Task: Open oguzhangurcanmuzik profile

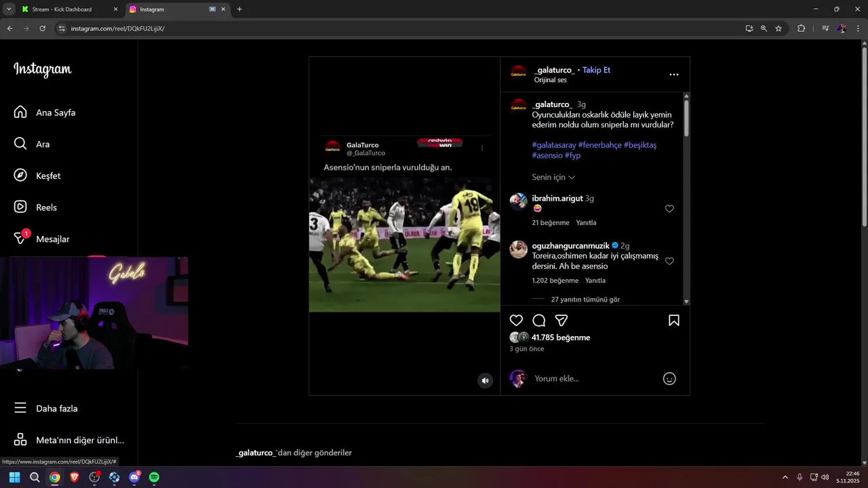Action: [571, 245]
